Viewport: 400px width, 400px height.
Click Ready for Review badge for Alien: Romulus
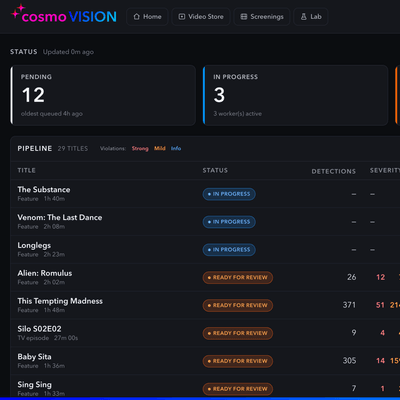(x=238, y=277)
